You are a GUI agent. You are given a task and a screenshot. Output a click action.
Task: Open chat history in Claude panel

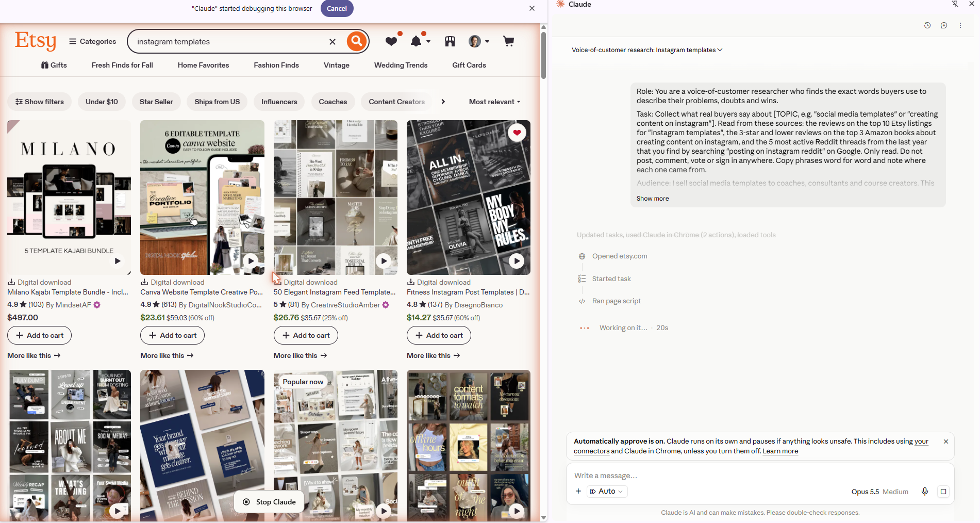coord(927,25)
